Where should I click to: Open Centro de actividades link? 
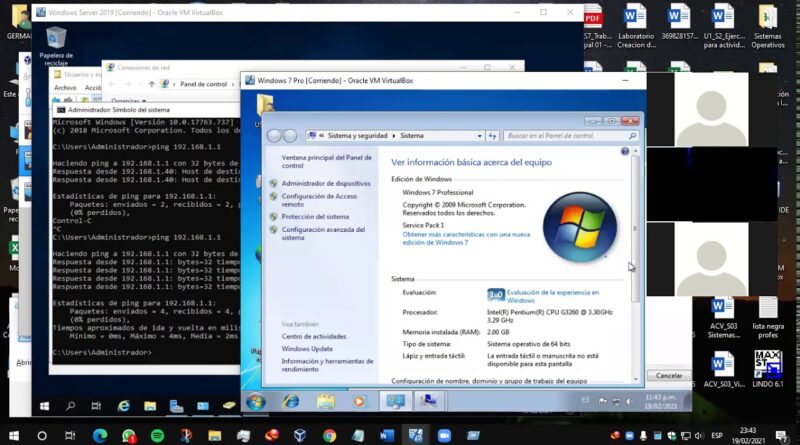pyautogui.click(x=314, y=337)
